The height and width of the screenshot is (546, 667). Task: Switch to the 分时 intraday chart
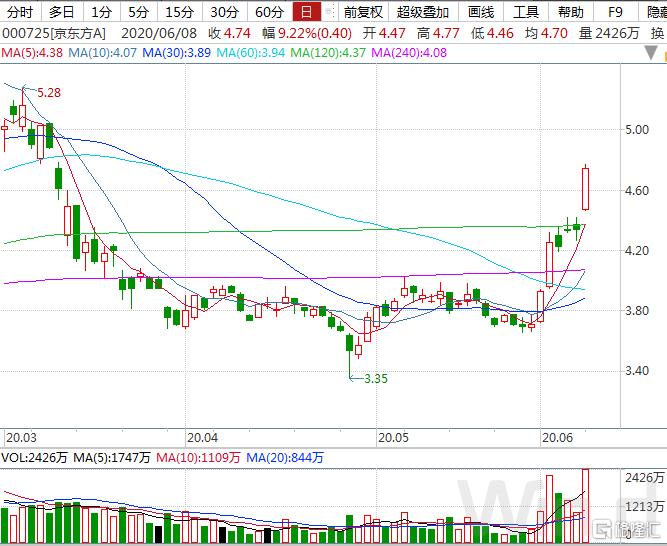[20, 11]
